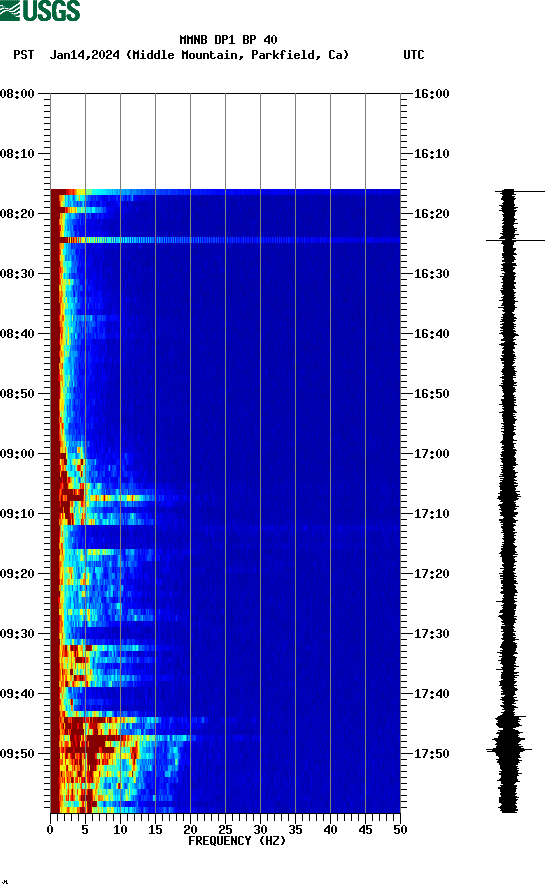Click the 45 Hz frequency axis label
552x893 pixels.
[x=365, y=830]
